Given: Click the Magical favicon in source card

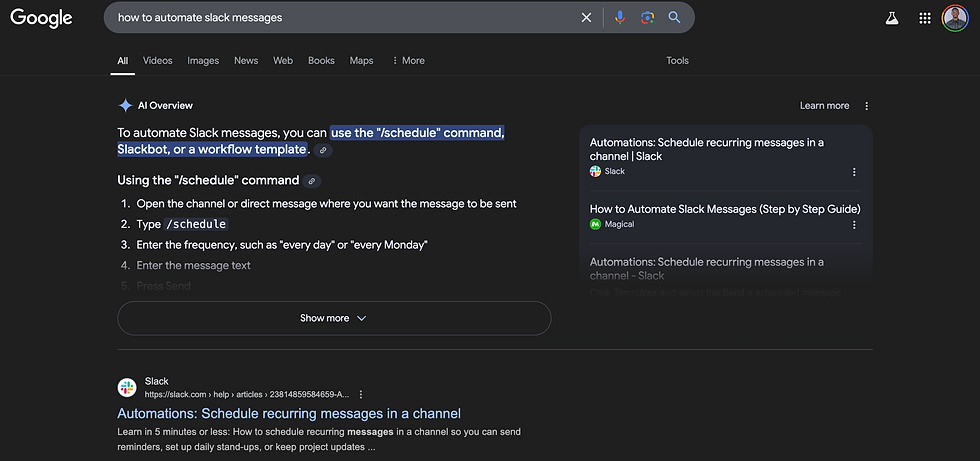Looking at the screenshot, I should [x=595, y=224].
